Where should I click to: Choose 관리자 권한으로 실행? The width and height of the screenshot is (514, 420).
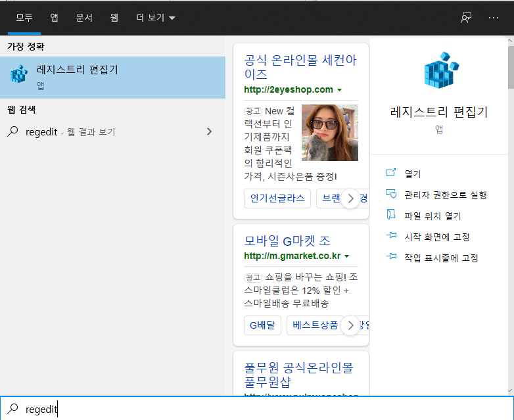point(445,195)
